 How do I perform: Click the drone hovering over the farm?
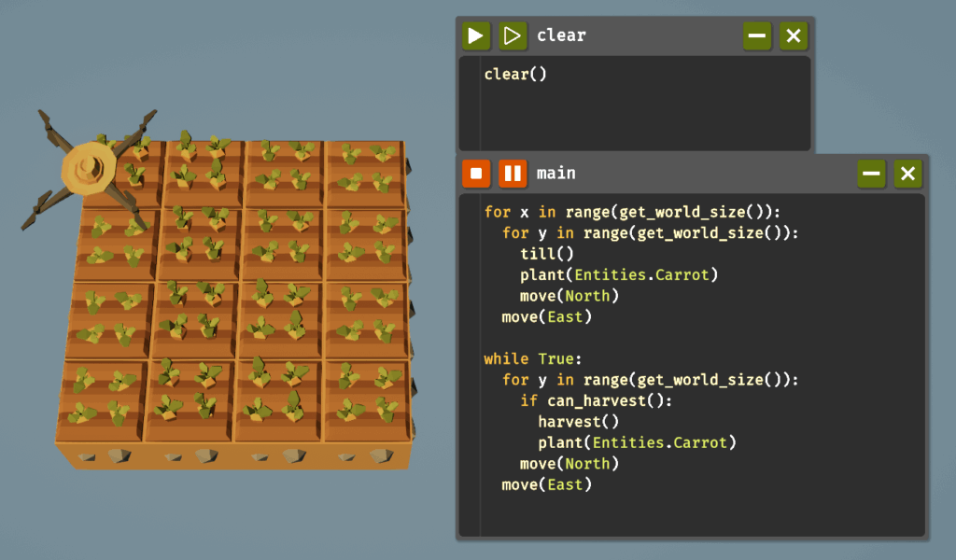pos(89,170)
